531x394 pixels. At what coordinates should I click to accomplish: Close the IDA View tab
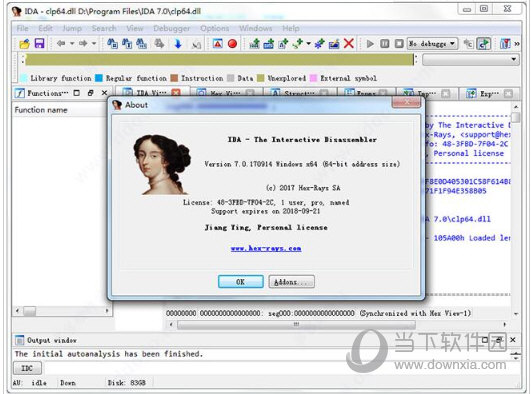coord(176,92)
